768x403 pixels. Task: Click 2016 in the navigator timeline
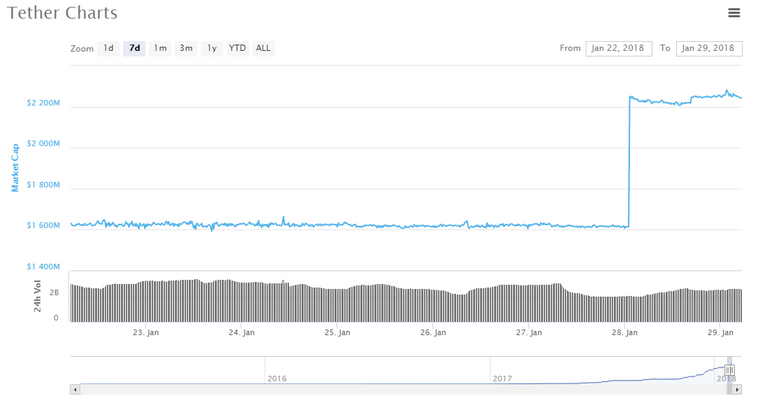[277, 379]
